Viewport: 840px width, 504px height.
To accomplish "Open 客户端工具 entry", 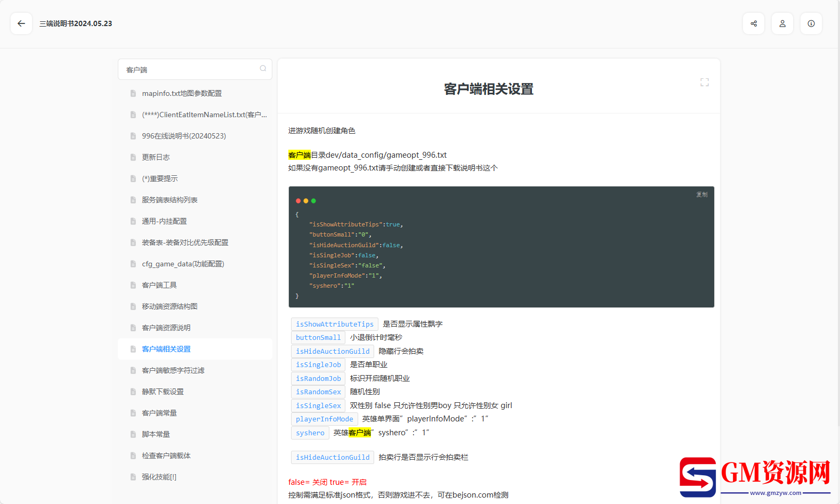I will (195, 285).
